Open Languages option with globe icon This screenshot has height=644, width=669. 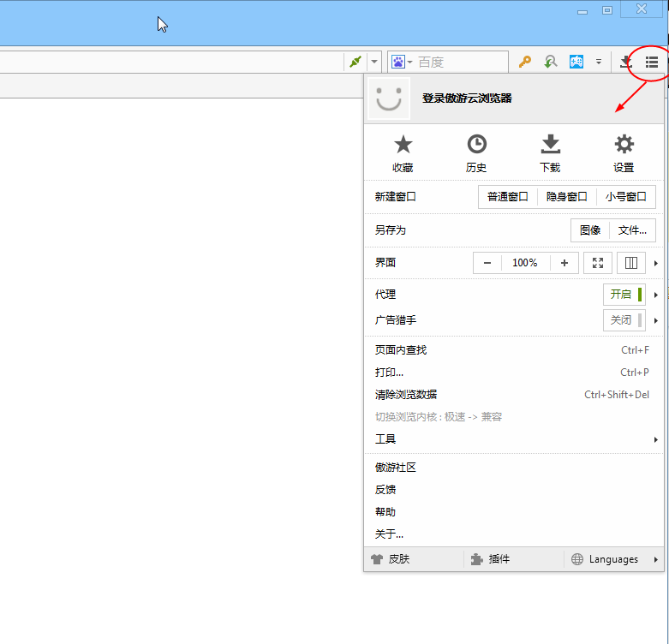(x=613, y=559)
